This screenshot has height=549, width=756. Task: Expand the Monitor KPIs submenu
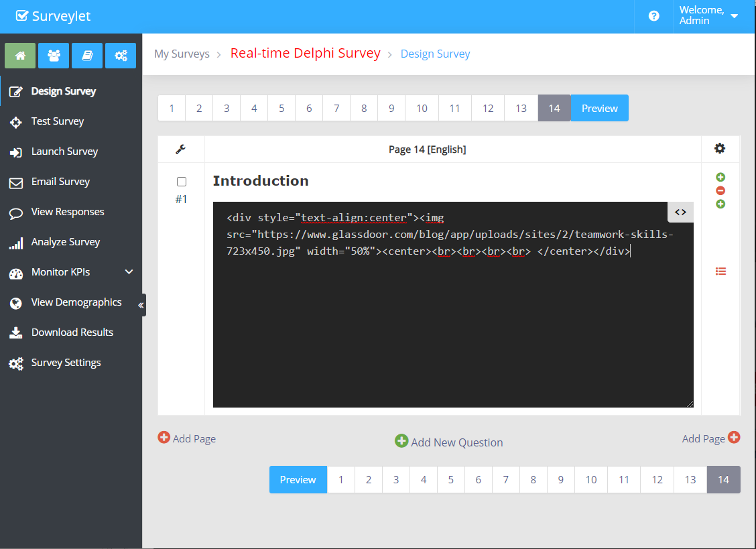tap(129, 272)
